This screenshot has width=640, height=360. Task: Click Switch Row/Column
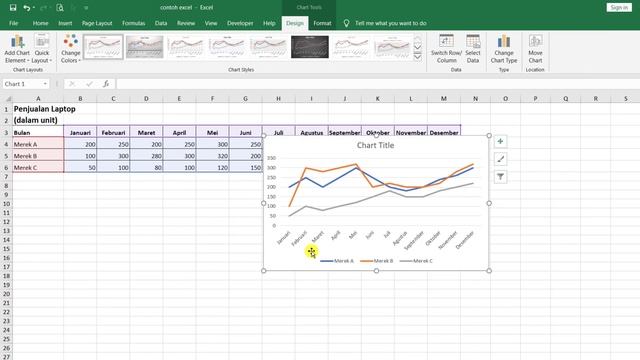pos(447,49)
